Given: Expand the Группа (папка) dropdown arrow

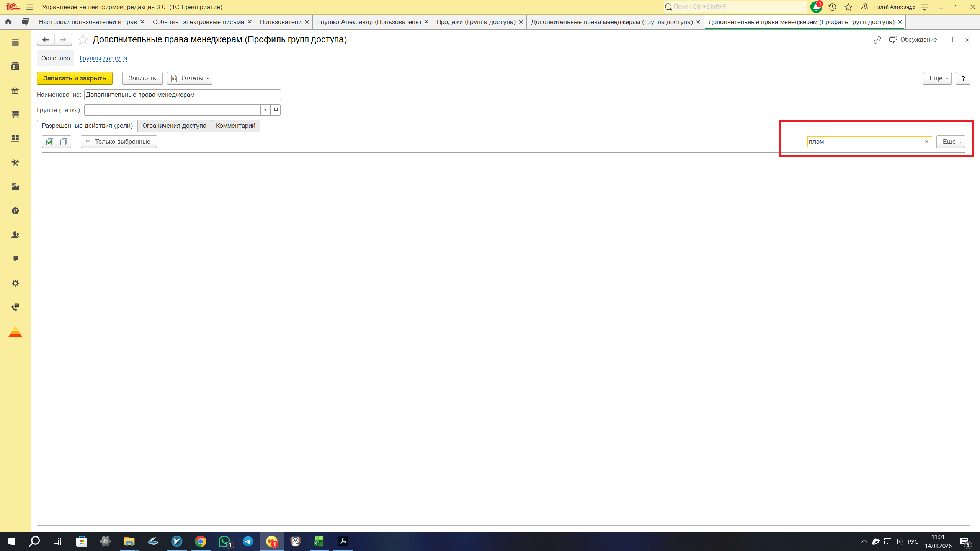Looking at the screenshot, I should [265, 110].
